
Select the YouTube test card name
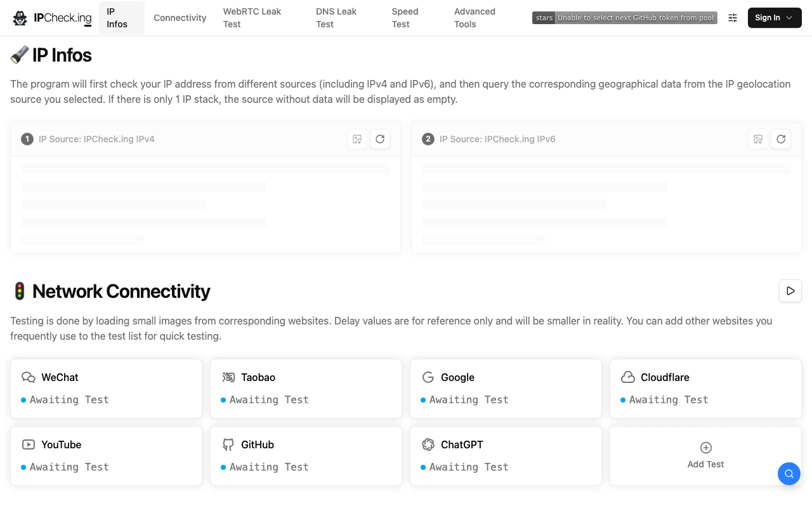pyautogui.click(x=61, y=444)
